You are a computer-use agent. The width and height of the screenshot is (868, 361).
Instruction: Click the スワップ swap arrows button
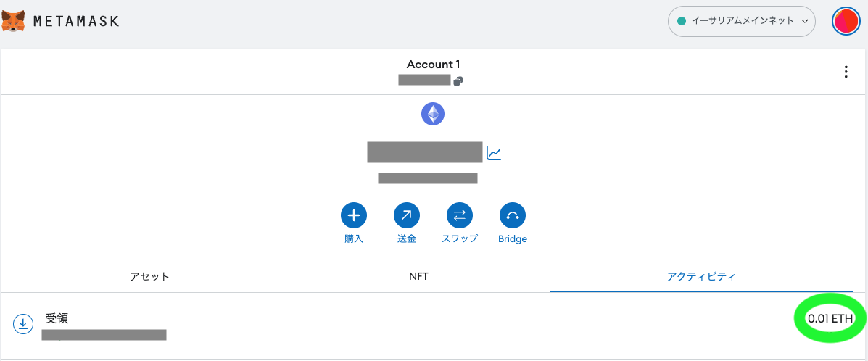[x=460, y=216]
